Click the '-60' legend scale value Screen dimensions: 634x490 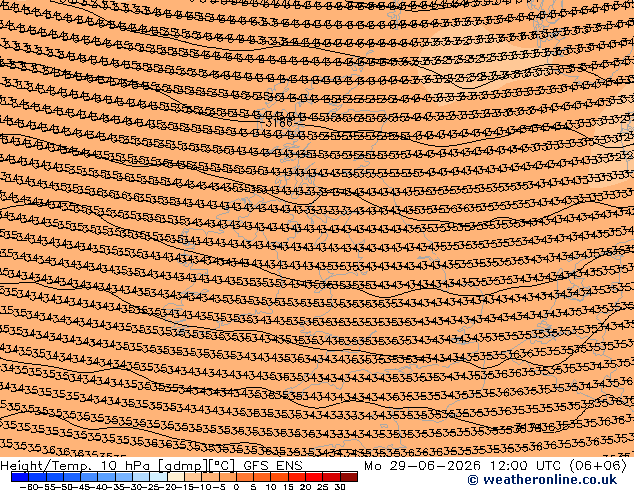coord(28,486)
